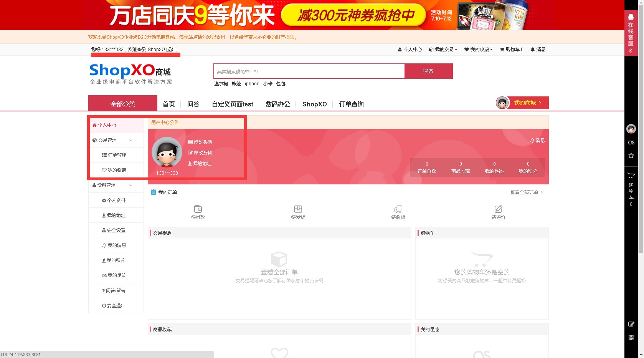Click the user avatar in profile banner
This screenshot has height=358, width=644.
(x=167, y=152)
